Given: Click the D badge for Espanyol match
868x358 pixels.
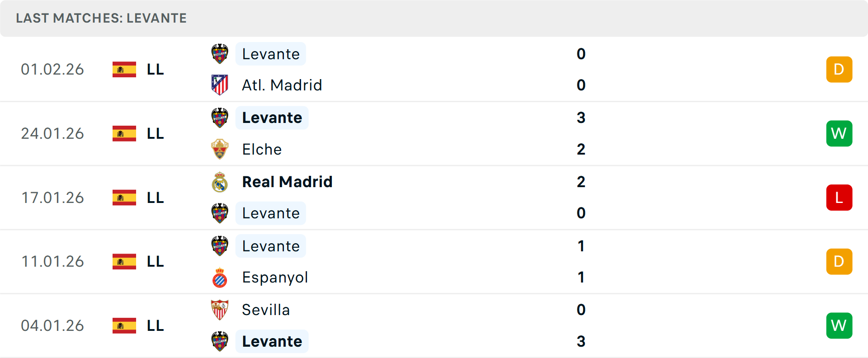Looking at the screenshot, I should [839, 261].
